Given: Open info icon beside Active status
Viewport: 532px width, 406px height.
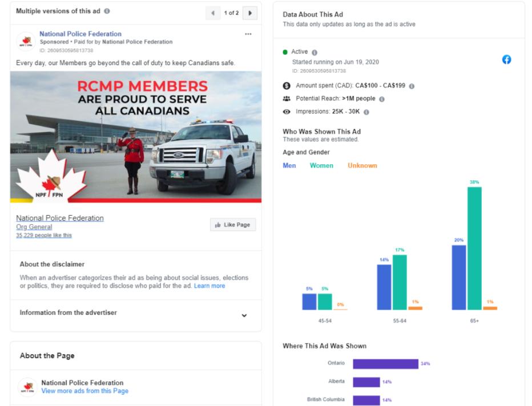Looking at the screenshot, I should [x=315, y=52].
